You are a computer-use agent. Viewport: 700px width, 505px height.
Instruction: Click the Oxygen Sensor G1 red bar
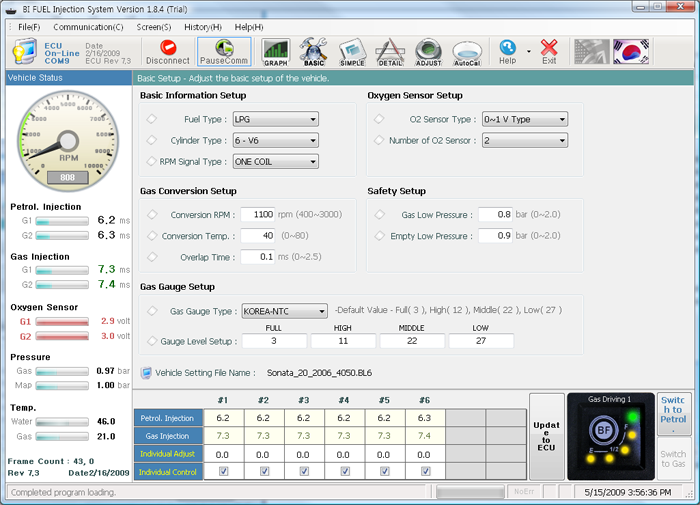click(x=62, y=321)
